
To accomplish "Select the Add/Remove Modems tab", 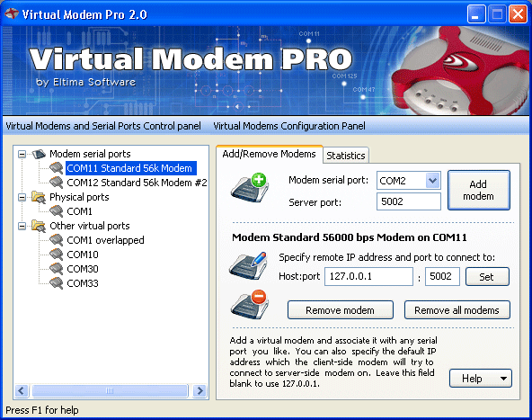I will (269, 154).
